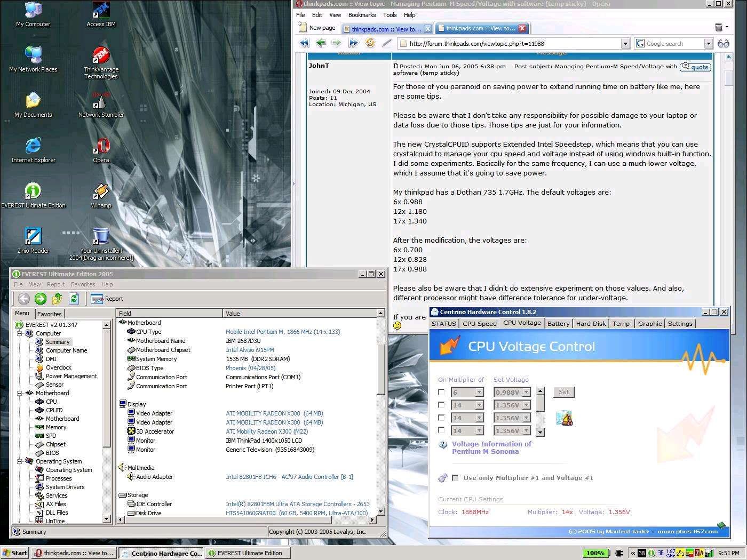
Task: Open the Report wizard in EVEREST
Action: [x=107, y=299]
